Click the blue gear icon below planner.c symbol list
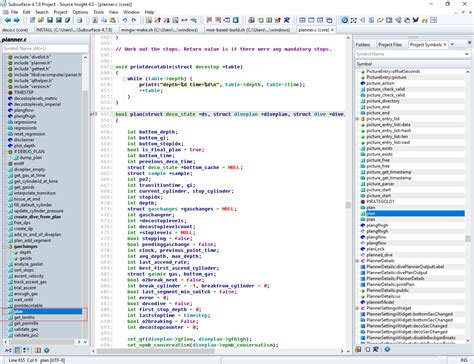 (47, 350)
